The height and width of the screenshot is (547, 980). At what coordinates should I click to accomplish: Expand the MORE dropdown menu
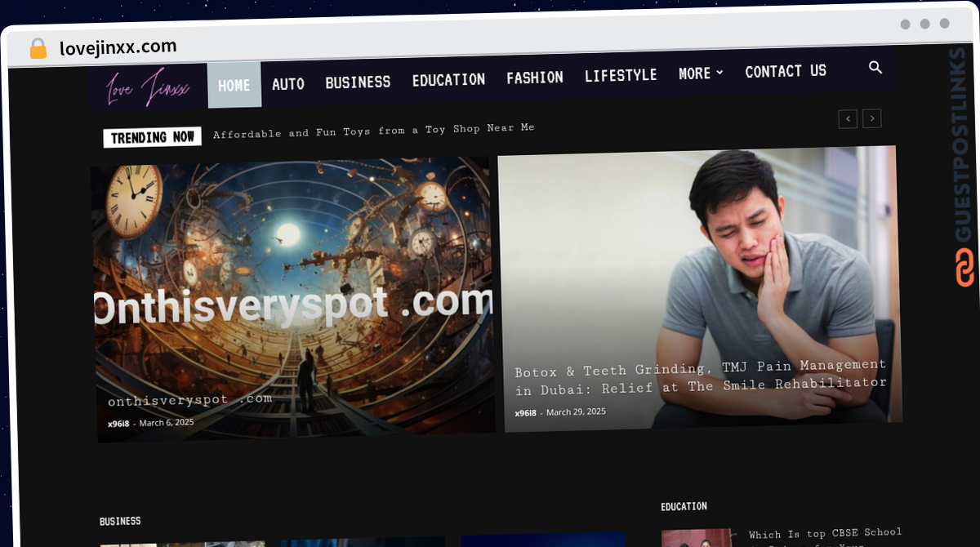[x=701, y=73]
